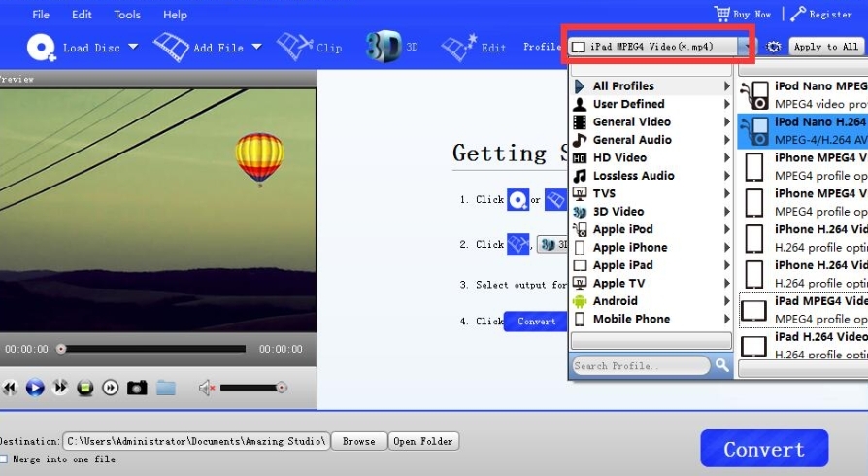Screen dimensions: 868x476
Task: Click the Search Profile input field
Action: click(641, 365)
